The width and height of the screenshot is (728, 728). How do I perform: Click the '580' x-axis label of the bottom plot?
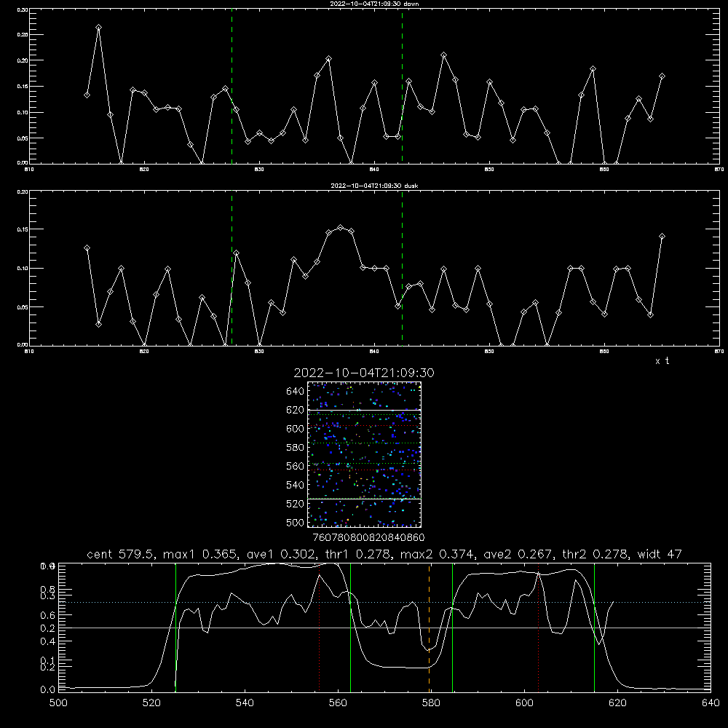431,703
